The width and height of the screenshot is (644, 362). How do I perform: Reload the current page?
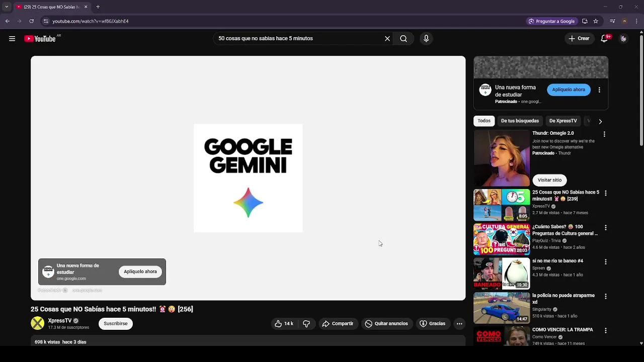click(31, 21)
